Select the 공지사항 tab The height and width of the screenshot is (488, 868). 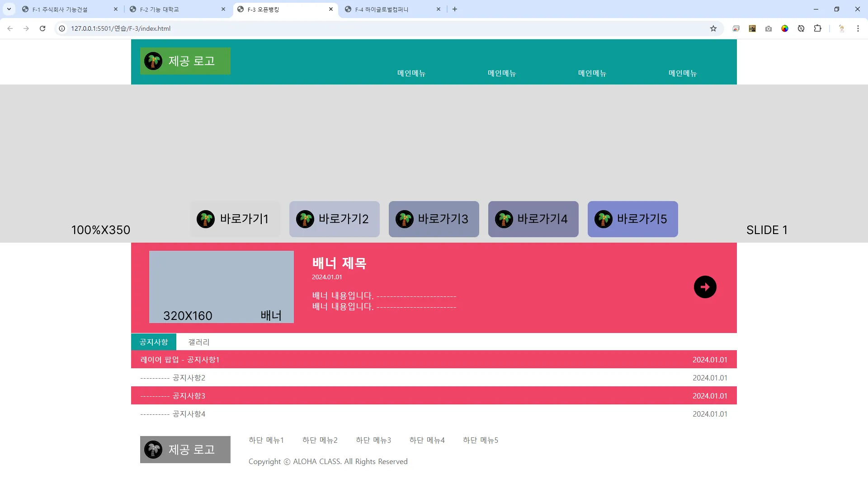[154, 342]
